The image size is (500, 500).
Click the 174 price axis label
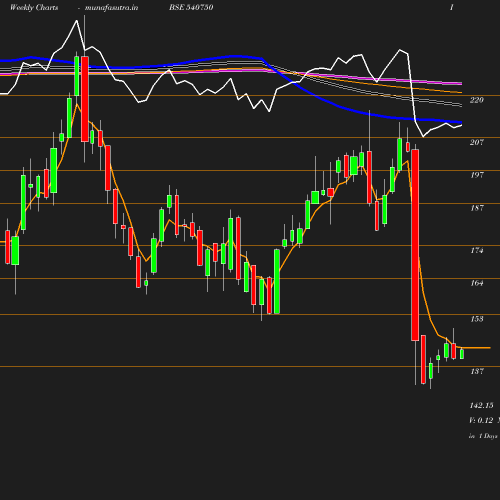(477, 250)
